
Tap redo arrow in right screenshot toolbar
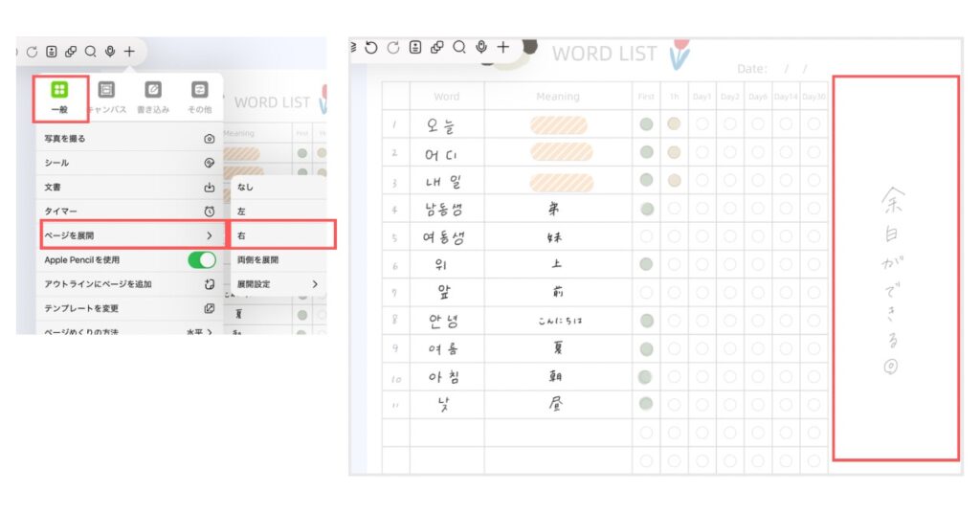click(393, 48)
